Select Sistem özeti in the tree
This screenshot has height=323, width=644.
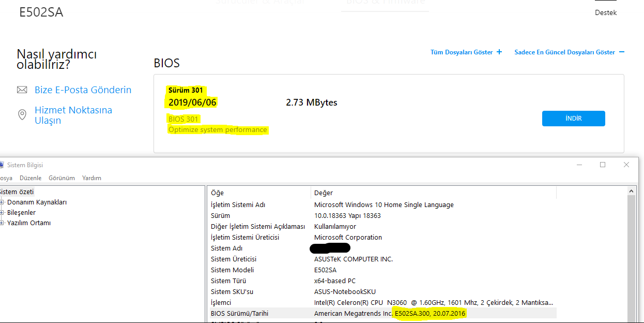pyautogui.click(x=17, y=192)
